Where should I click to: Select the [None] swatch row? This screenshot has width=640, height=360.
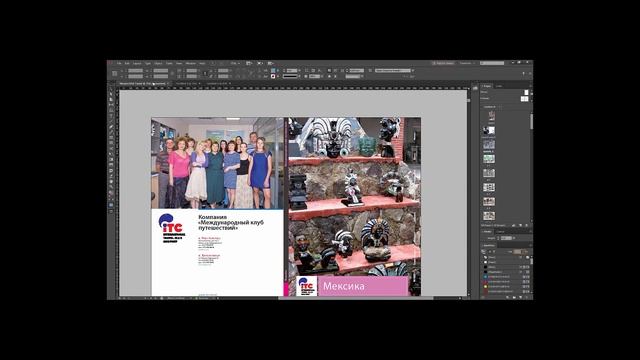506,258
